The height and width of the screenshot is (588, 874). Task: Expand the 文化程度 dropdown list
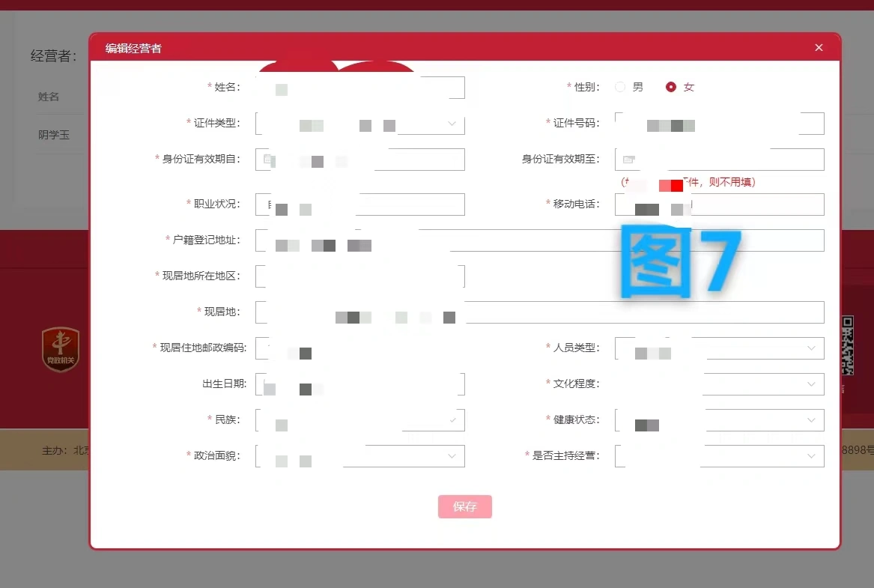click(x=811, y=384)
